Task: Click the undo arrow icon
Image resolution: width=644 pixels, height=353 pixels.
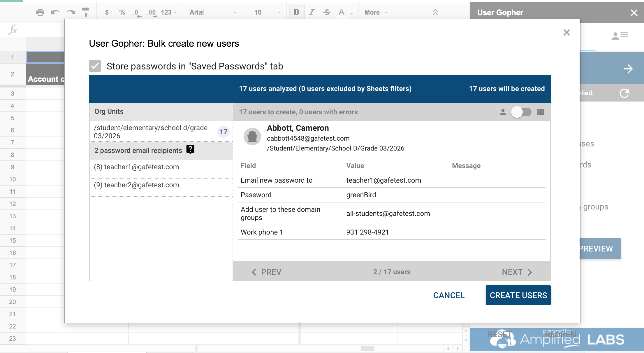Action: (x=55, y=12)
